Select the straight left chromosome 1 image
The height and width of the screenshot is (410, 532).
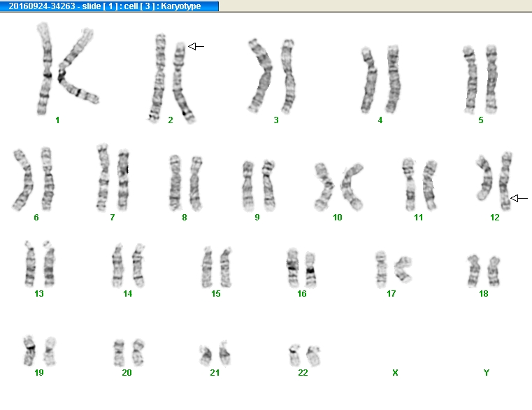[x=45, y=69]
